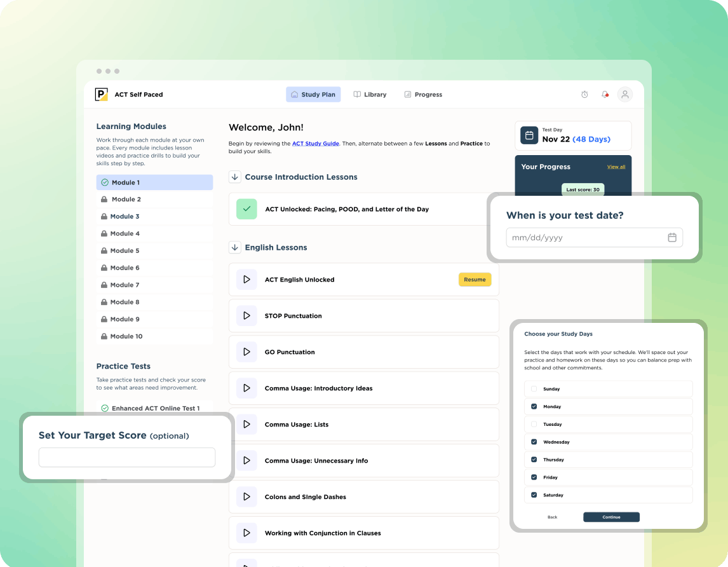Open the timer clock icon
728x567 pixels.
pyautogui.click(x=584, y=94)
